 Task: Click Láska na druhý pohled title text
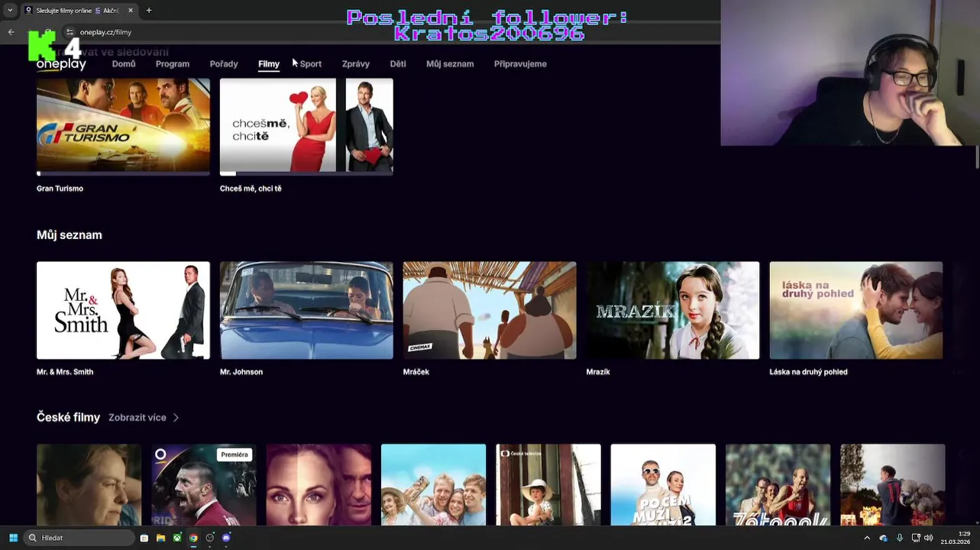click(x=808, y=372)
